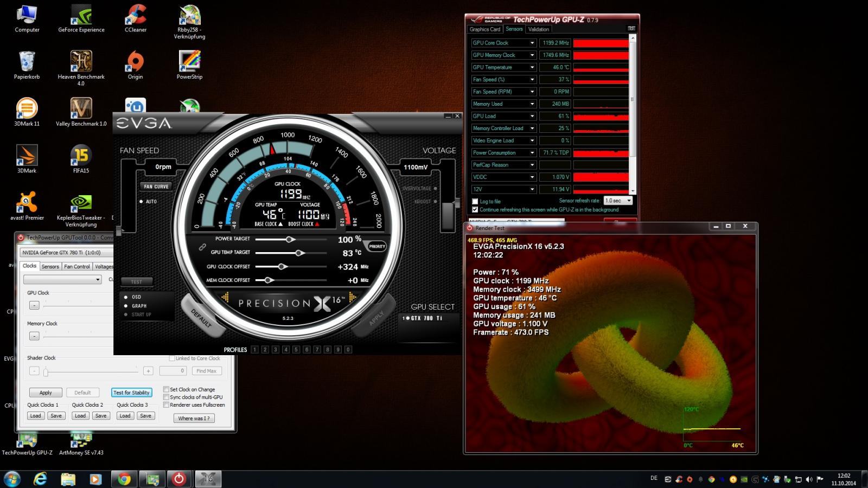Switch to GPUTool red power taskbar button
Image resolution: width=868 pixels, height=488 pixels.
179,479
